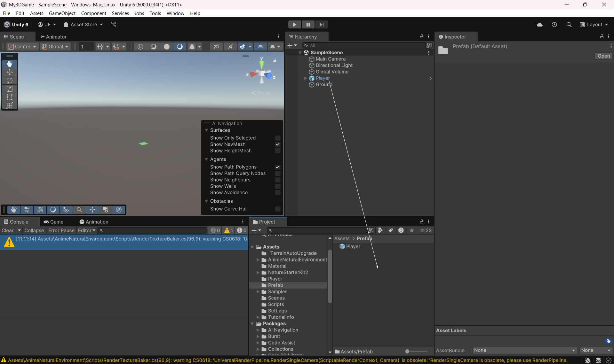Click the grid snapping icon in scene toolbar
This screenshot has height=364, width=614.
(x=100, y=47)
